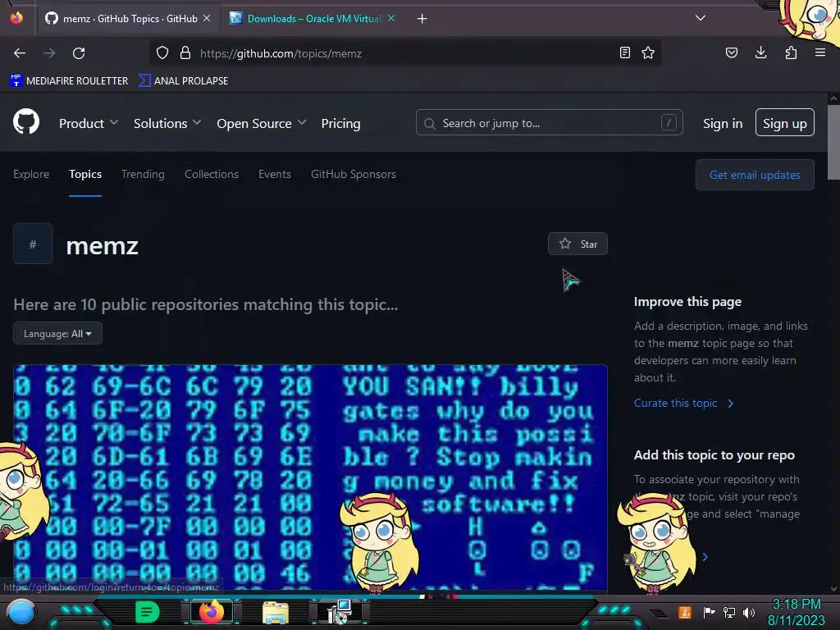
Task: Open the volume speaker tray icon
Action: 749,612
